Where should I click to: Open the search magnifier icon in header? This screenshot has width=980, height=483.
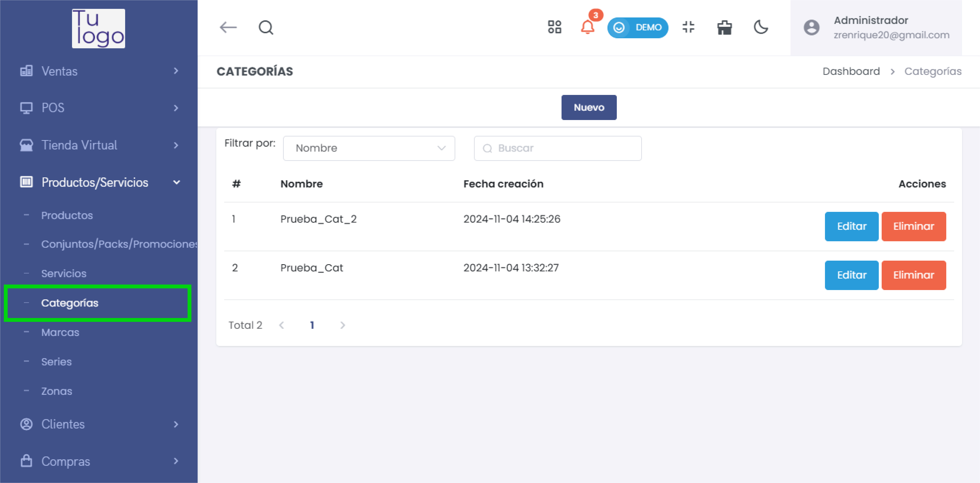pyautogui.click(x=266, y=27)
